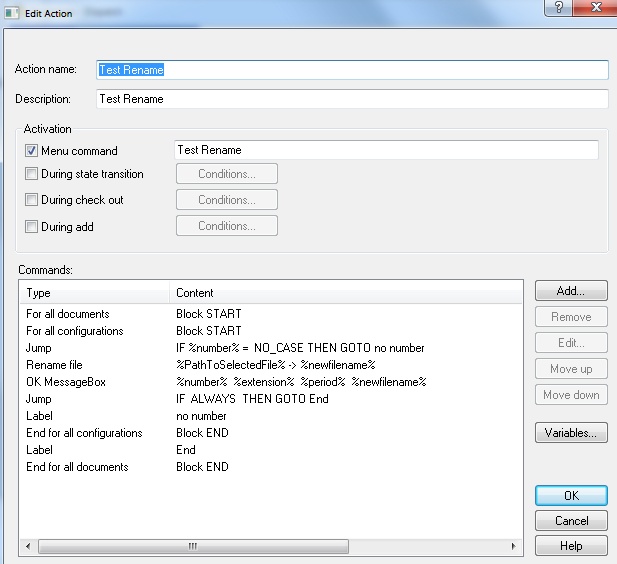Select the Rename file command row

coord(271,365)
